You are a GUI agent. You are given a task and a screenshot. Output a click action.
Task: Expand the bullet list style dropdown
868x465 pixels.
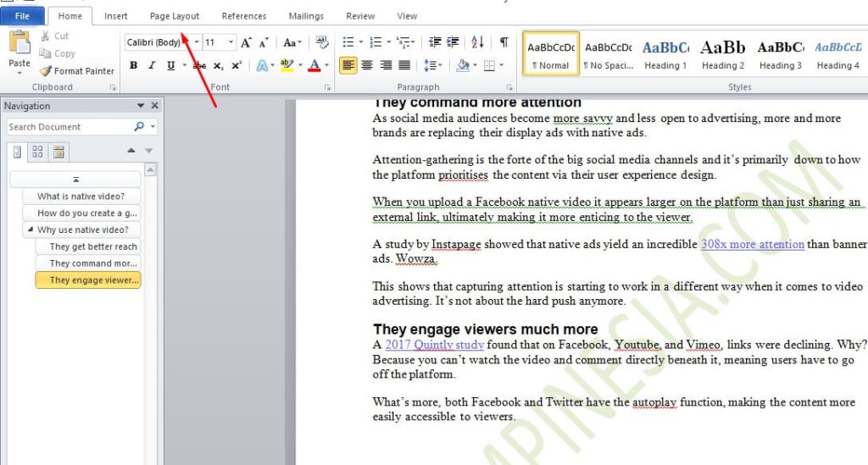click(361, 42)
